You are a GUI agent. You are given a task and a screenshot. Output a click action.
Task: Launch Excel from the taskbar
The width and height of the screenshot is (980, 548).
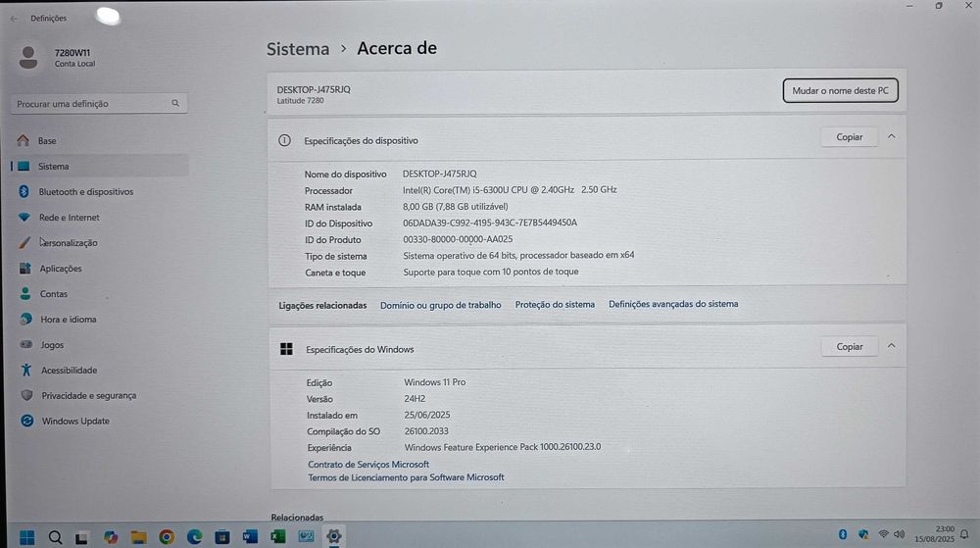coord(278,536)
